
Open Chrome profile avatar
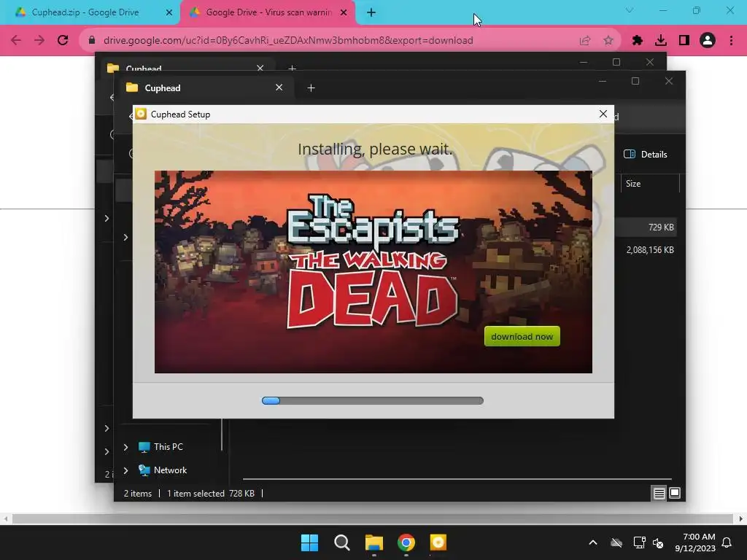(x=708, y=41)
